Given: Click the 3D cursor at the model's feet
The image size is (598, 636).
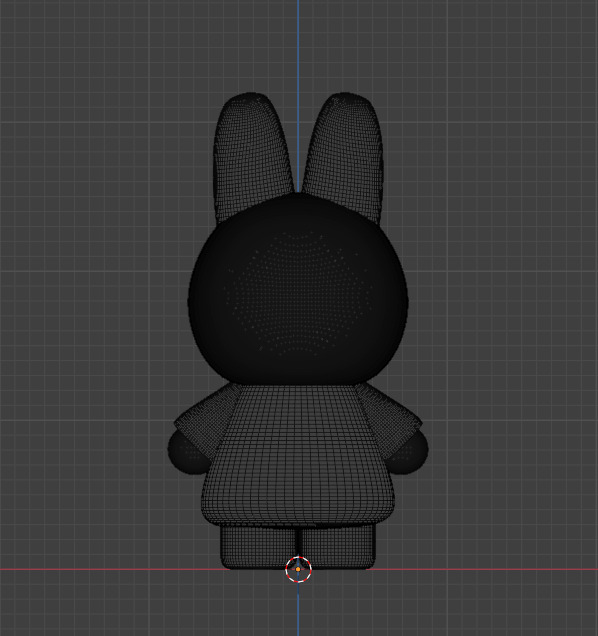Looking at the screenshot, I should pos(298,569).
